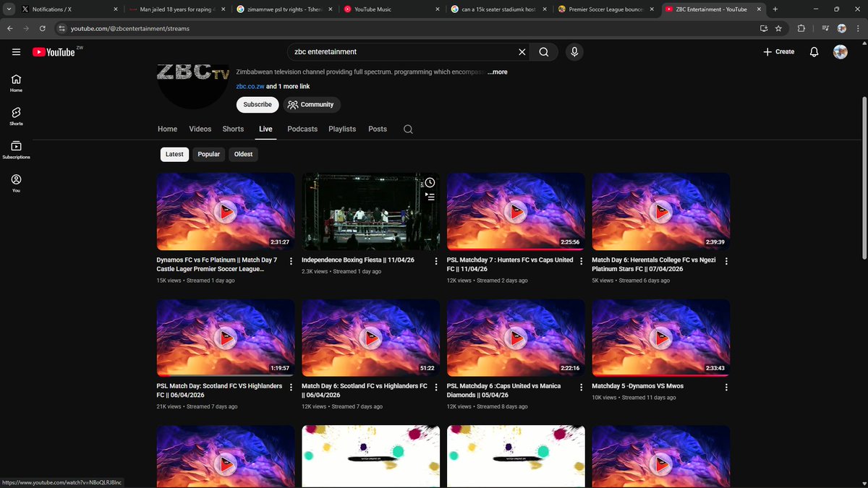Close the YouTube Music browser tab
This screenshot has height=488, width=868.
(438, 9)
